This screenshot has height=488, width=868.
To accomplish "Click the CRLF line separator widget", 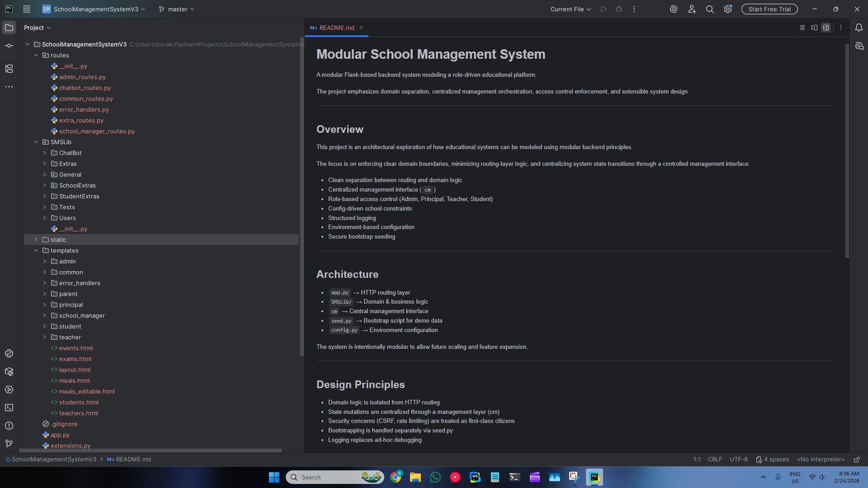I will click(x=715, y=460).
